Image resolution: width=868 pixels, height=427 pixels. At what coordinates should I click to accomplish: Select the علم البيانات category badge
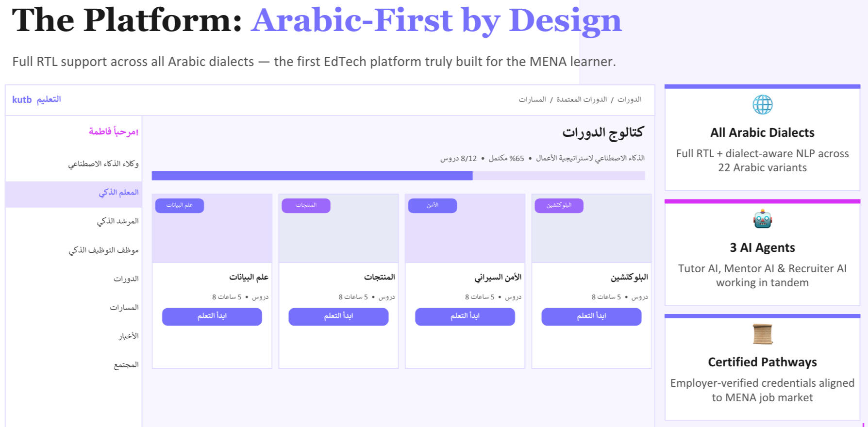coord(179,205)
